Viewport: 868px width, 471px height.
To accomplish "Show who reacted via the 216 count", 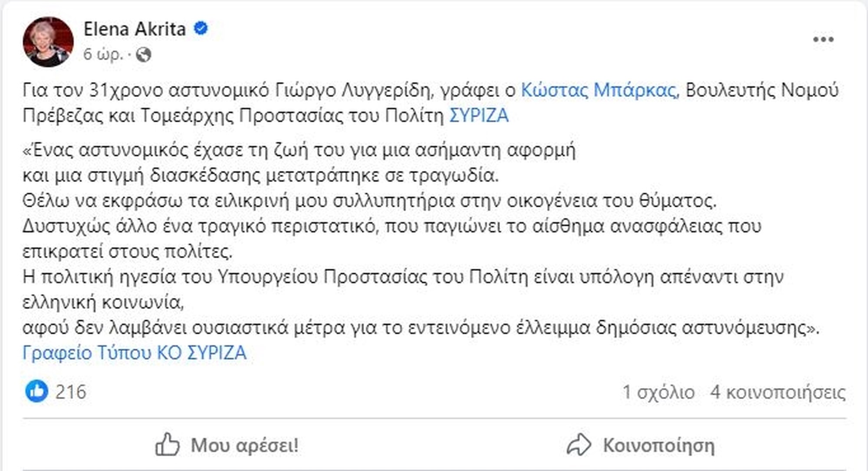I will [x=71, y=392].
